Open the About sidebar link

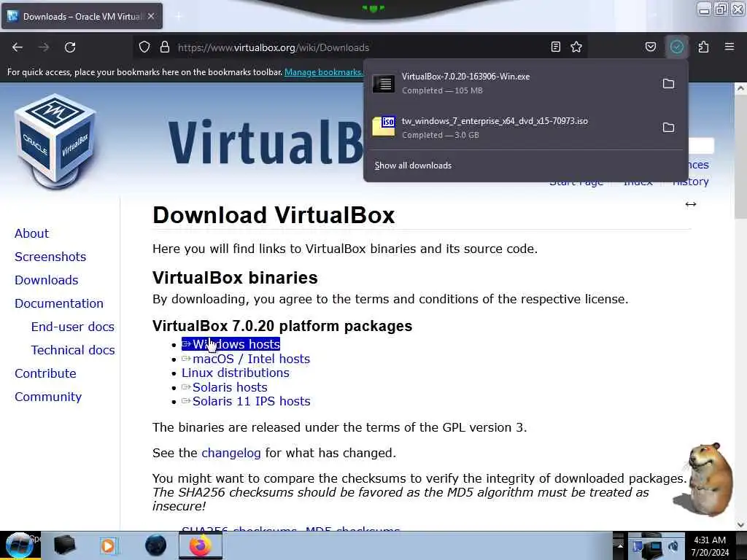[x=31, y=233]
